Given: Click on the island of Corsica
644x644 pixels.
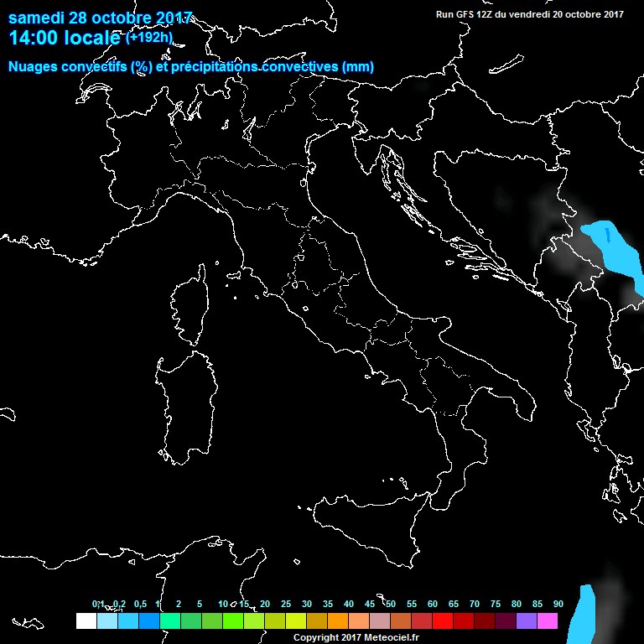Looking at the screenshot, I should (x=190, y=305).
